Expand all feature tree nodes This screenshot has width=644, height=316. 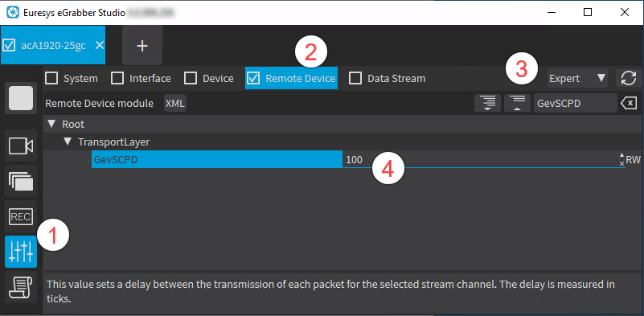487,103
